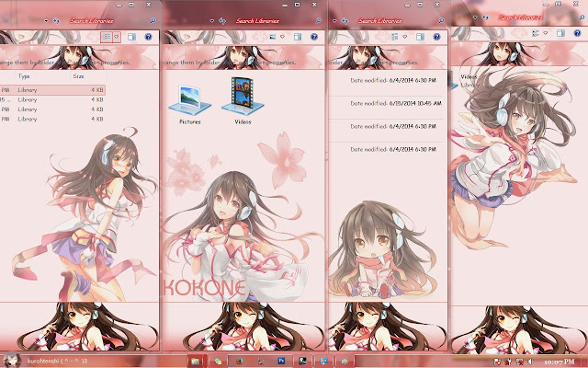Refresh the rightmost window

[x=485, y=17]
